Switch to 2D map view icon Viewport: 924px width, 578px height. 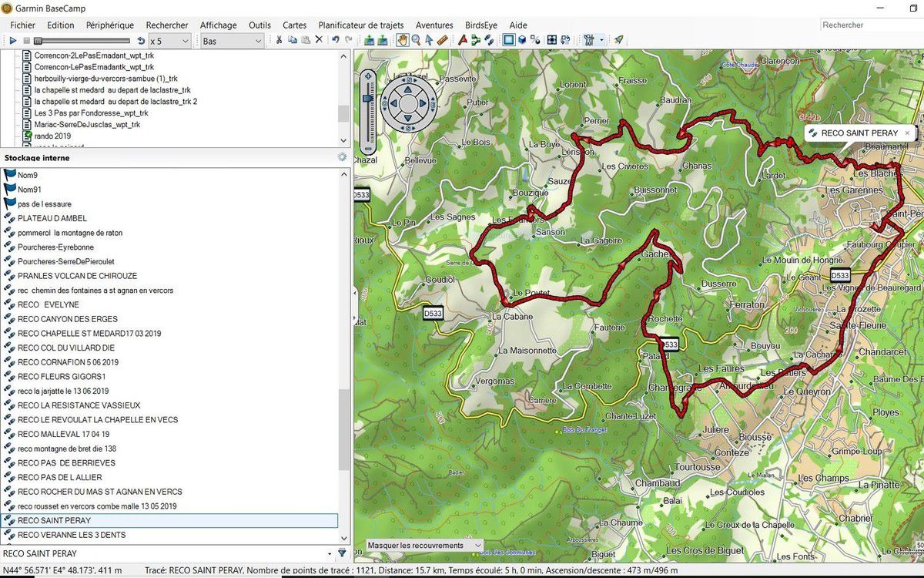click(x=508, y=40)
